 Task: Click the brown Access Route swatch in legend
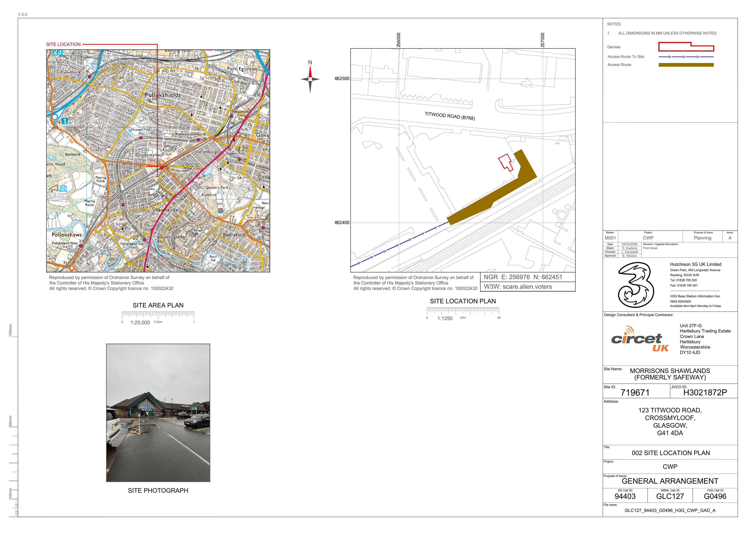(x=686, y=65)
